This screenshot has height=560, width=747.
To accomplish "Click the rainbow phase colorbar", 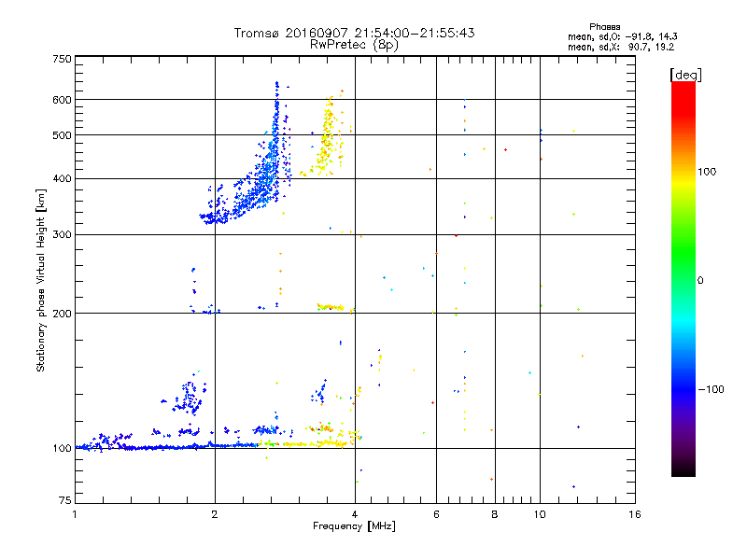I will tap(684, 279).
